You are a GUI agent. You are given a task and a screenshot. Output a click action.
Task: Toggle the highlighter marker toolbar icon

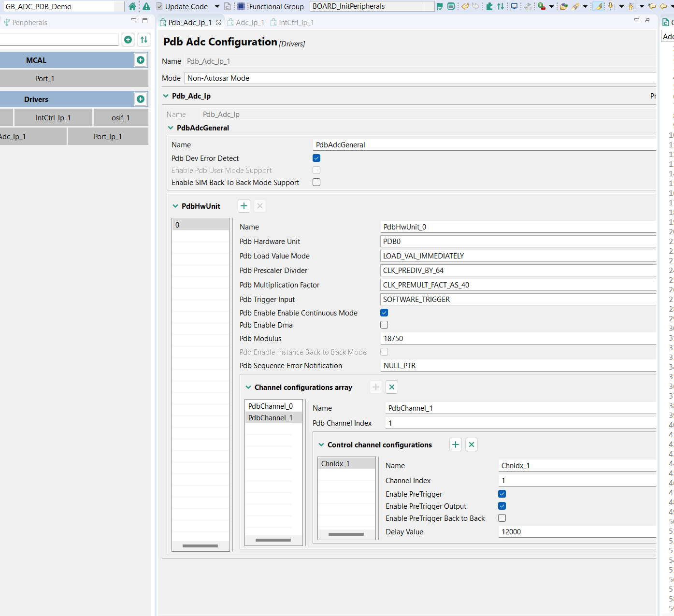[x=598, y=6]
